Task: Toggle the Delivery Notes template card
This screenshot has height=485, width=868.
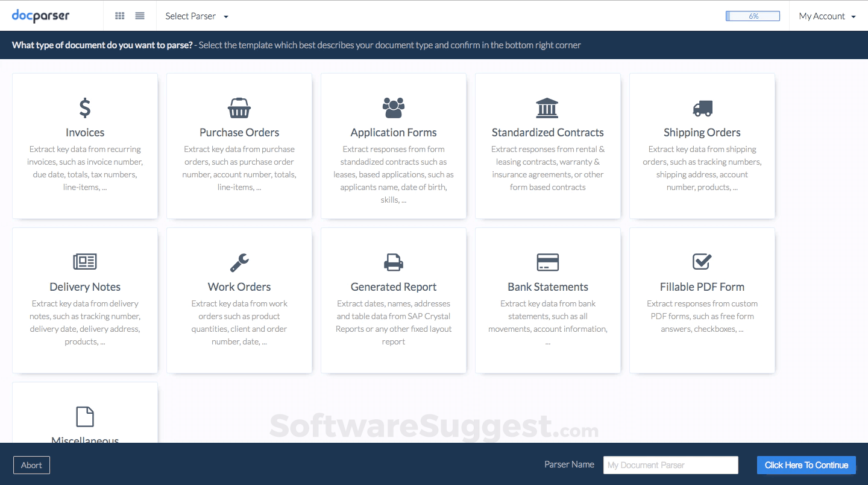Action: [x=84, y=300]
